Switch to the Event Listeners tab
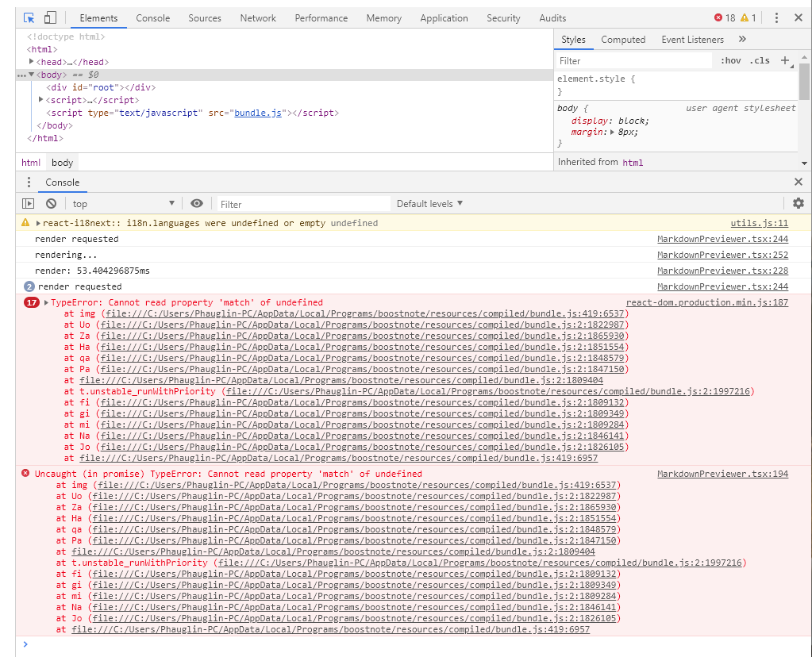This screenshot has width=812, height=657. point(692,40)
